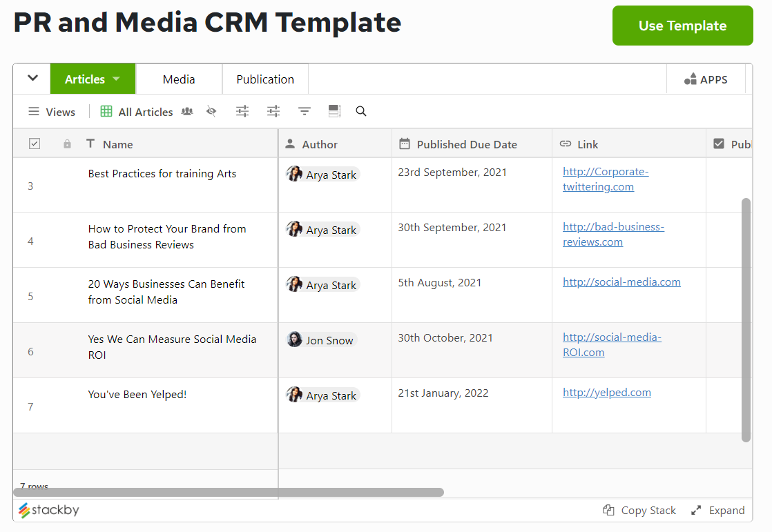This screenshot has width=772, height=532.
Task: Open the filter funnel icon in the toolbar
Action: pos(304,111)
